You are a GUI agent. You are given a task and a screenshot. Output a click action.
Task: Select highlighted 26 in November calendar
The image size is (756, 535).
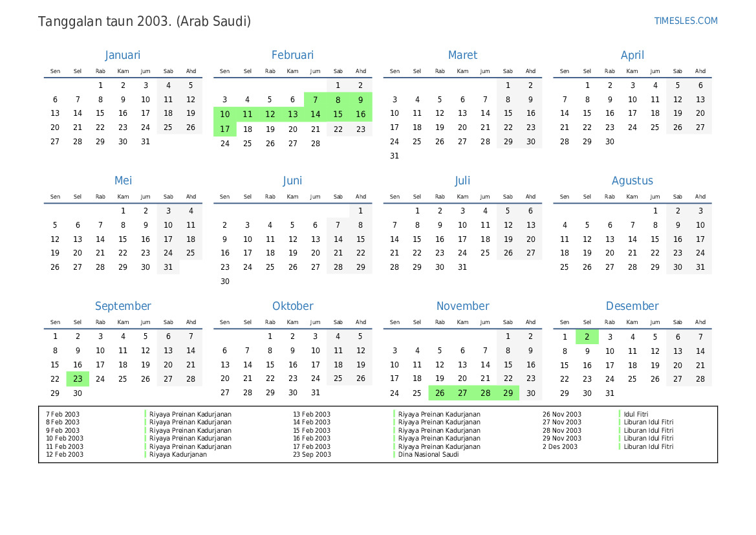pyautogui.click(x=440, y=393)
